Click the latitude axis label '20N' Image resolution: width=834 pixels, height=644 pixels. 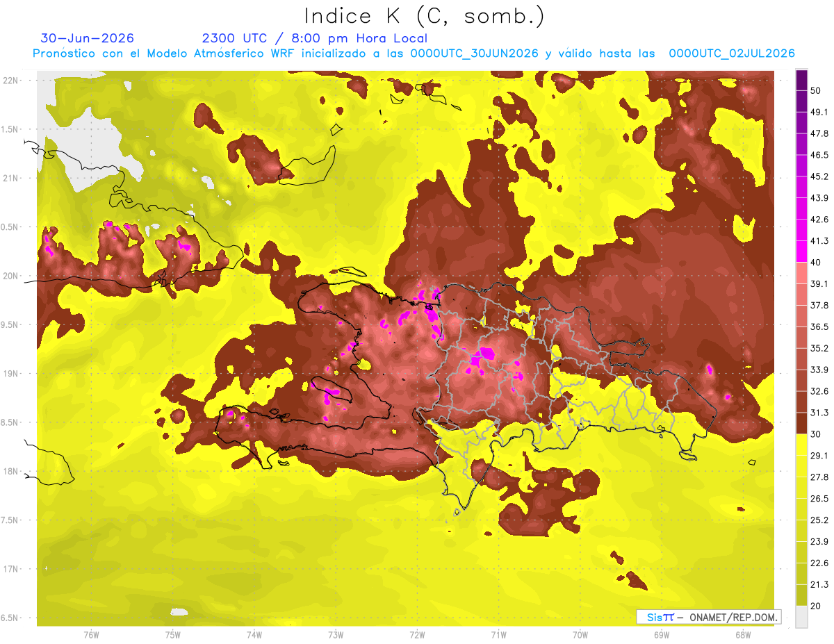tap(12, 276)
